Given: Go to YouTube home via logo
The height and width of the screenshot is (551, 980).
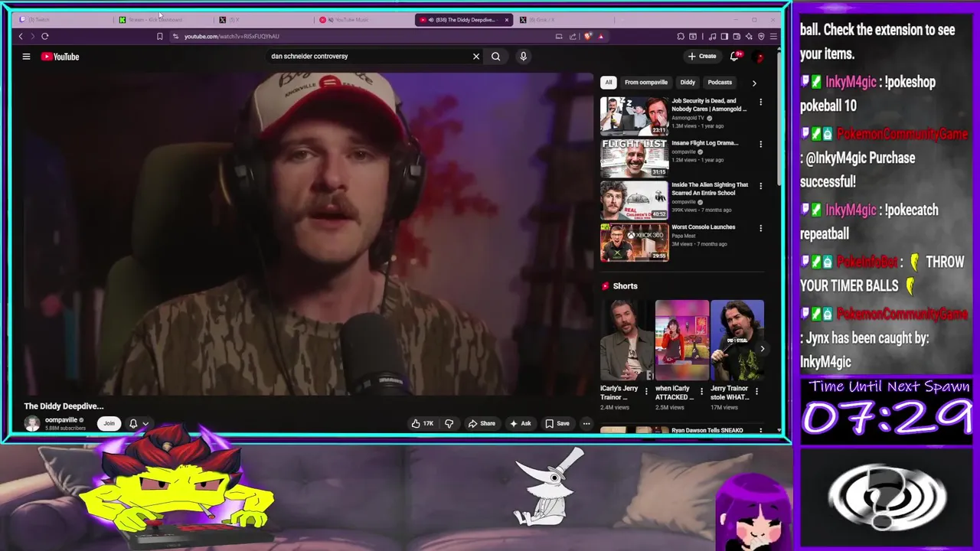Looking at the screenshot, I should (x=60, y=56).
